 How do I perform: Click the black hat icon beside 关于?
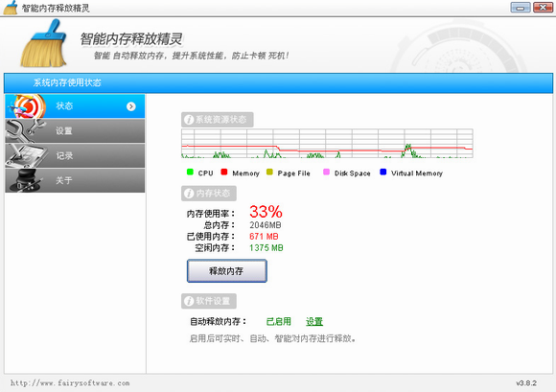pos(26,180)
